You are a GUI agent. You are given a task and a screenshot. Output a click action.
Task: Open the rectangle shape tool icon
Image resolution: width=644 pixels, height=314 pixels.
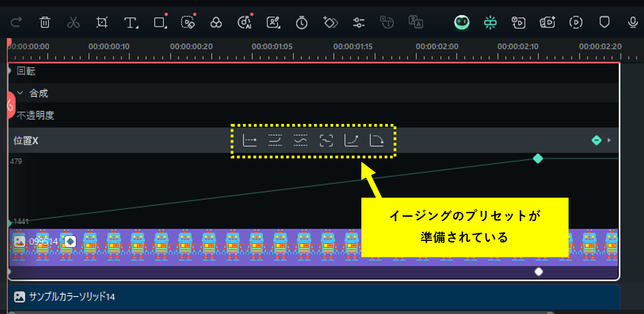click(x=160, y=22)
